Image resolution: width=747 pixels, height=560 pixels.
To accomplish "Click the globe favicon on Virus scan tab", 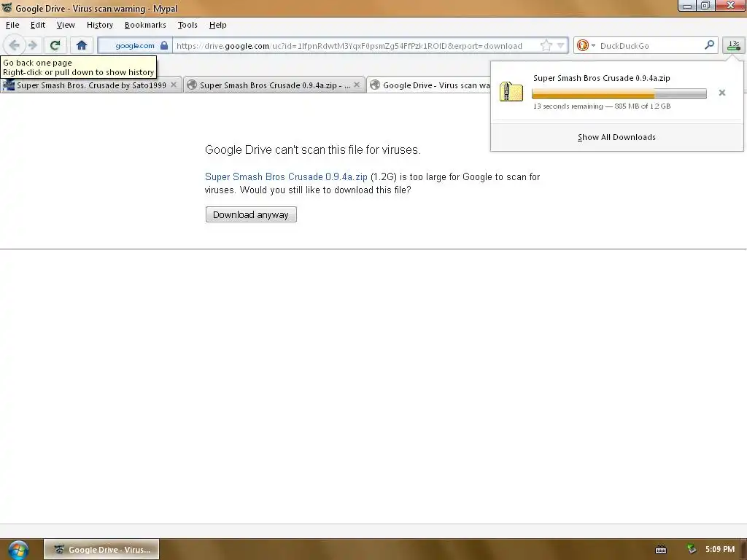I will click(375, 85).
